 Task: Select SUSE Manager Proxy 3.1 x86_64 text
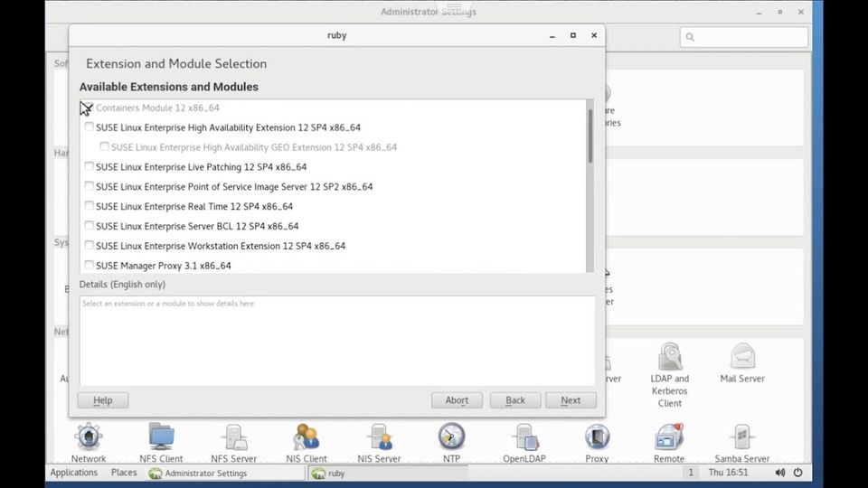tap(164, 266)
